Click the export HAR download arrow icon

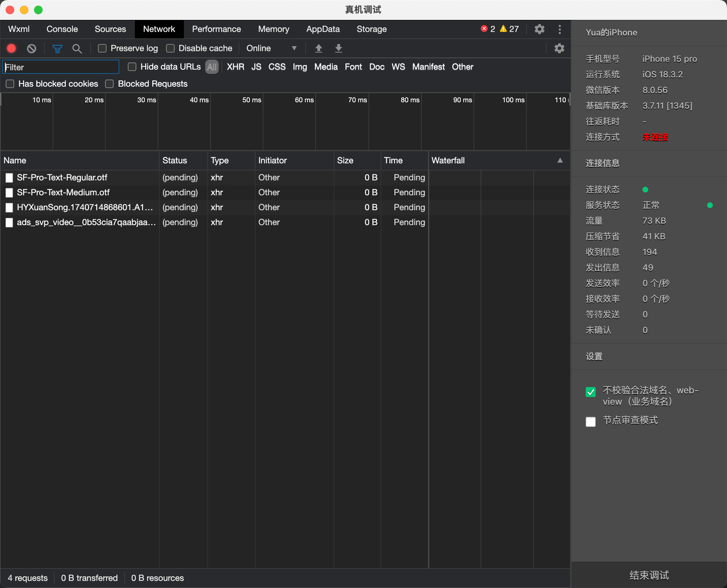(338, 48)
